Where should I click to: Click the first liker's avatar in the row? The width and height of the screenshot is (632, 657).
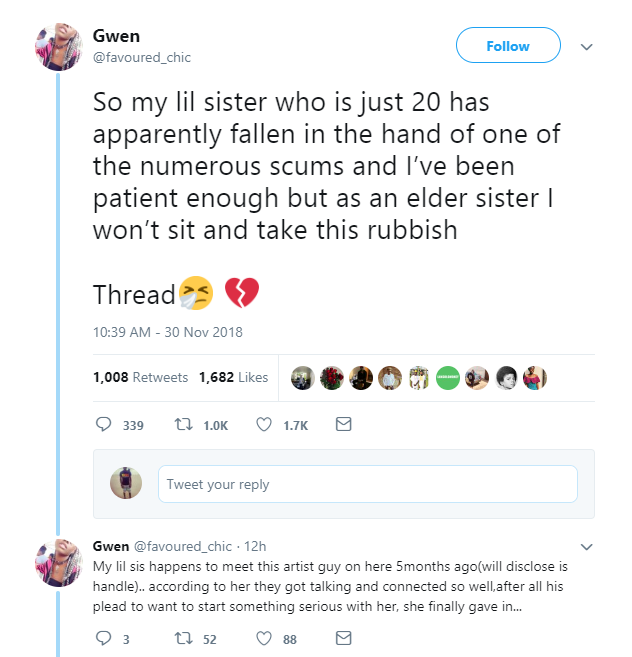tap(303, 378)
